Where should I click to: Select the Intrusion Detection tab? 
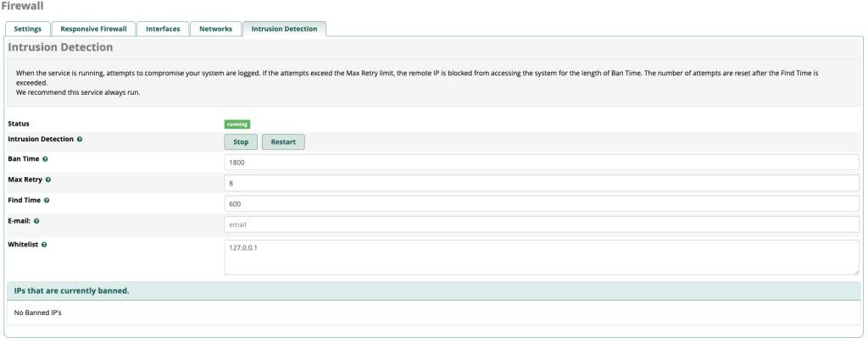[x=284, y=29]
